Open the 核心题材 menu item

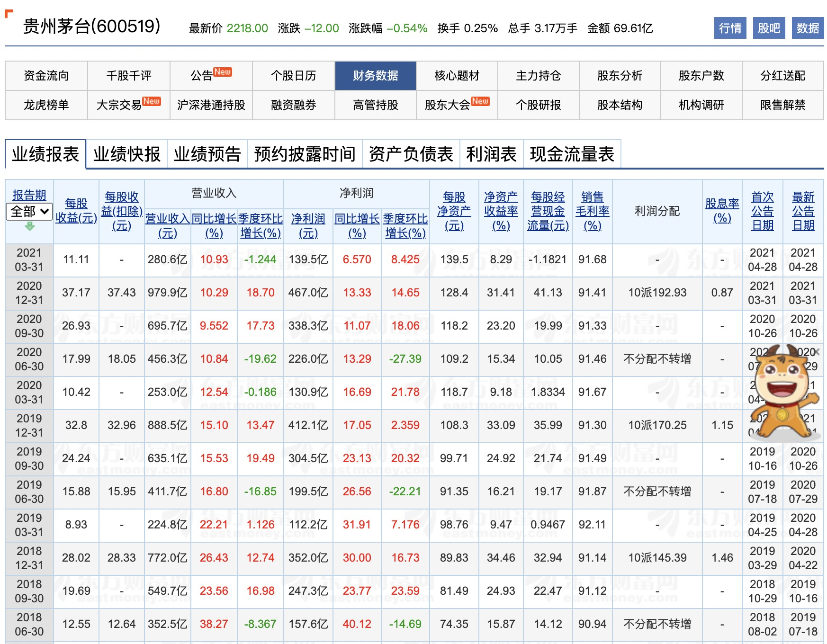(x=457, y=76)
